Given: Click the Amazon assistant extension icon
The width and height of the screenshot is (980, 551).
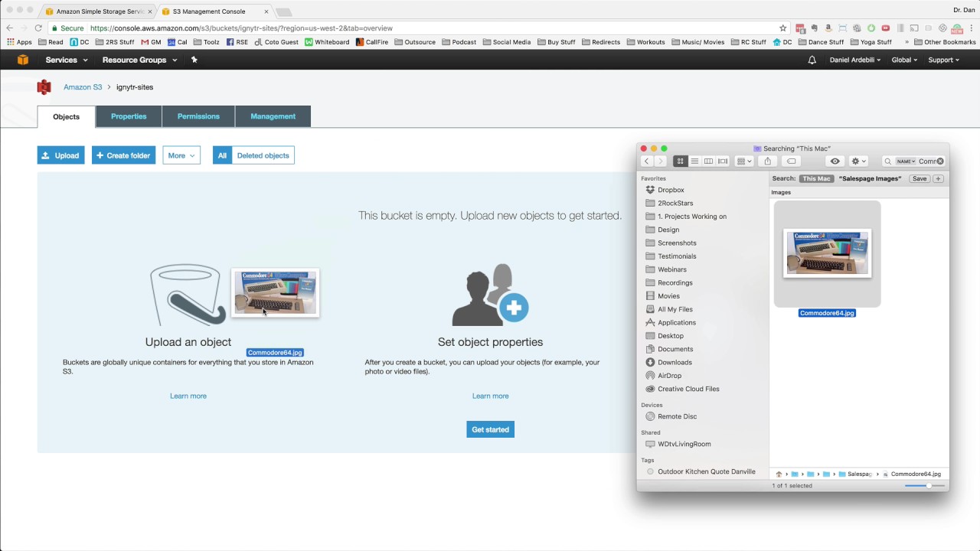Looking at the screenshot, I should (828, 28).
